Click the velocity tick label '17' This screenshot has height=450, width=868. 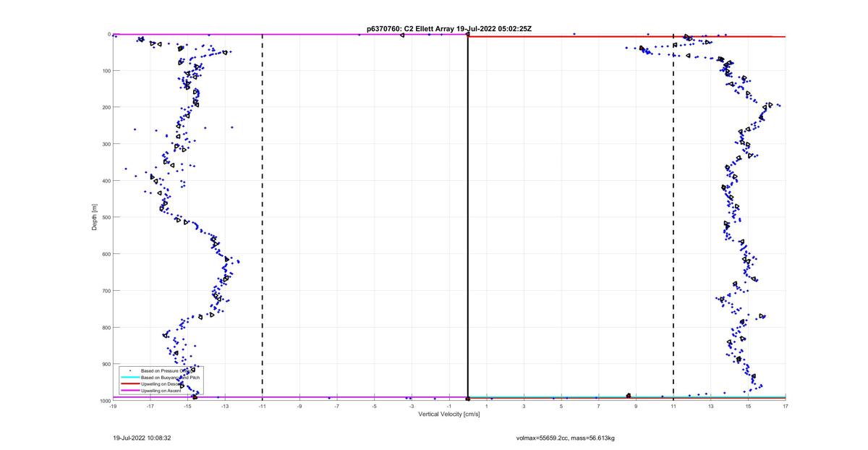(x=786, y=407)
